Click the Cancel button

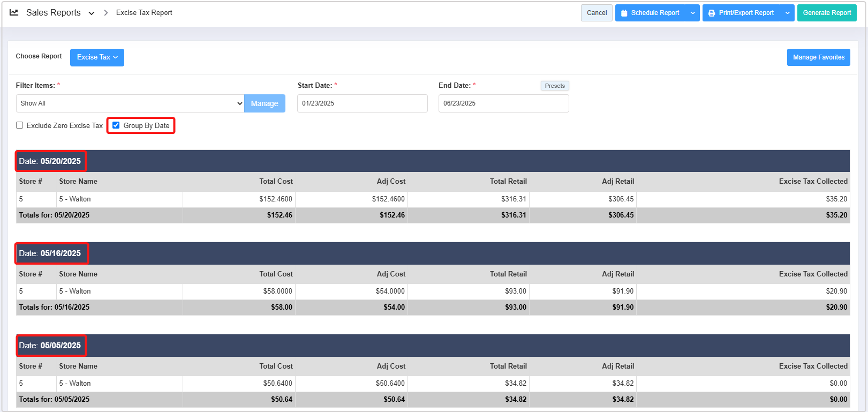[x=597, y=13]
